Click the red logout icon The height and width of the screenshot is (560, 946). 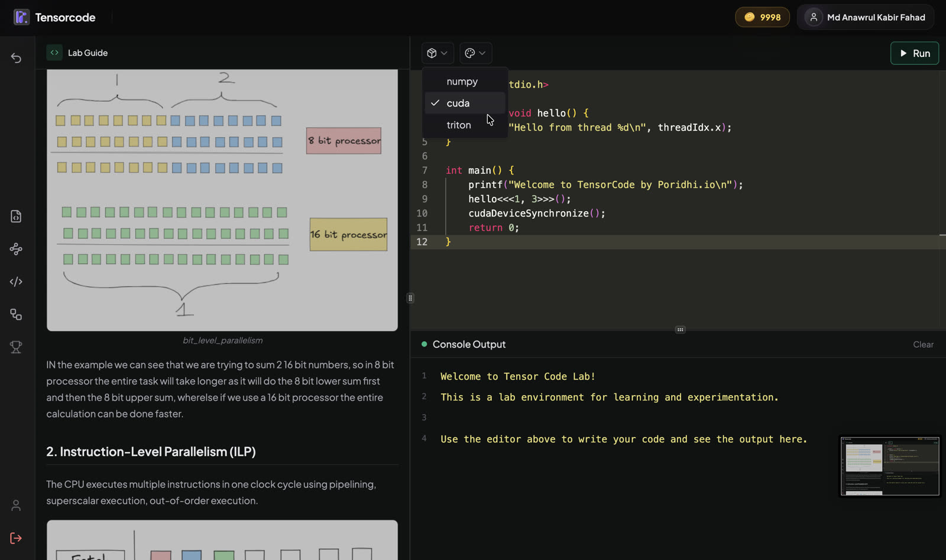[x=16, y=538]
